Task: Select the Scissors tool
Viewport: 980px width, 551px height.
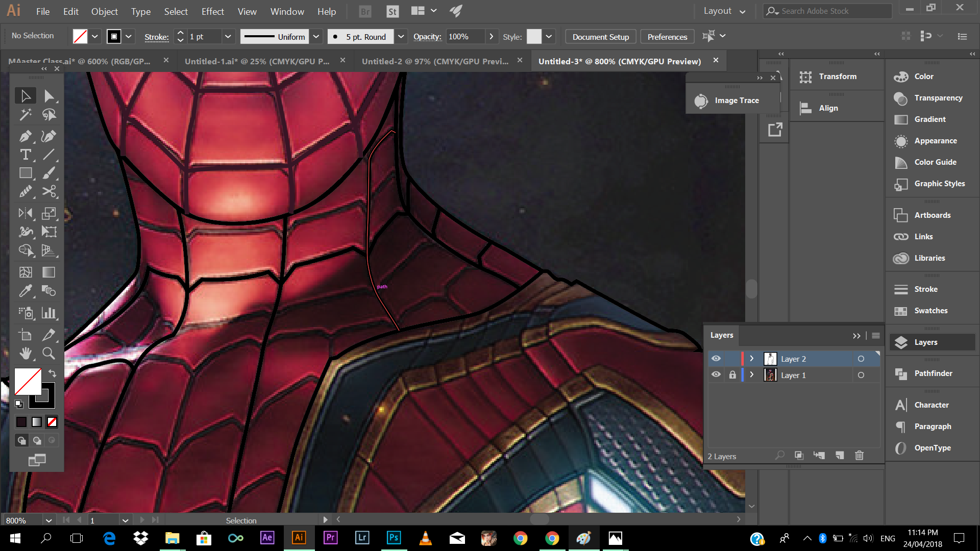Action: click(49, 191)
